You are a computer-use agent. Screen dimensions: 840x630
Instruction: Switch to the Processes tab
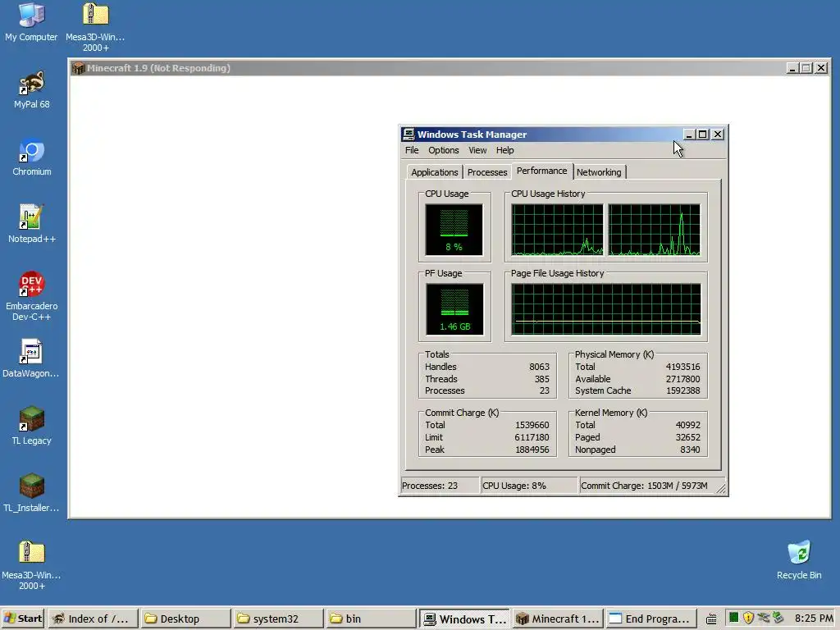487,172
